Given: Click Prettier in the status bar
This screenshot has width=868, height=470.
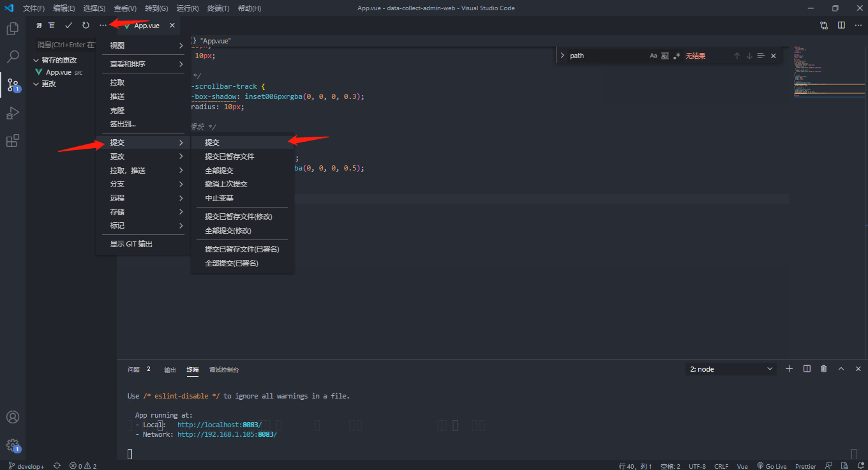Looking at the screenshot, I should (x=805, y=466).
